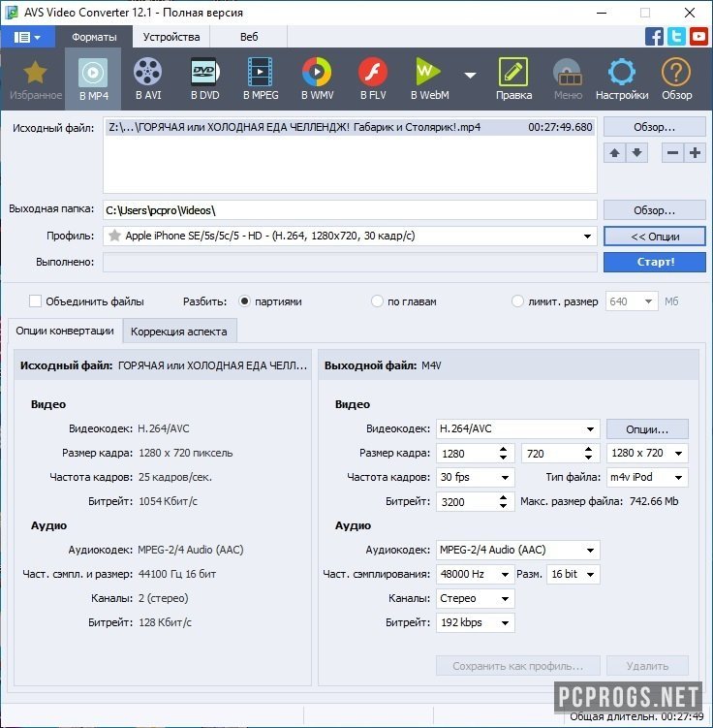Screen dimensions: 713x728
Task: Open the Обзор help icon
Action: coord(676,79)
